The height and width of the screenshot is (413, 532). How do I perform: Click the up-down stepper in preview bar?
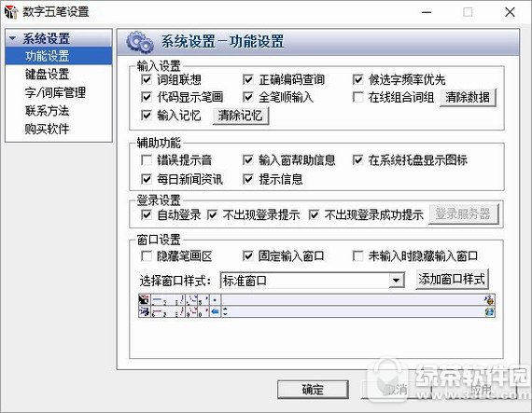(225, 311)
